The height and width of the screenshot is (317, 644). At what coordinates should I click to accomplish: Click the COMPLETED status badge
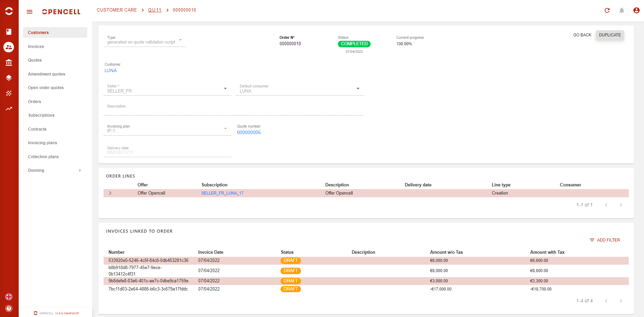[354, 44]
